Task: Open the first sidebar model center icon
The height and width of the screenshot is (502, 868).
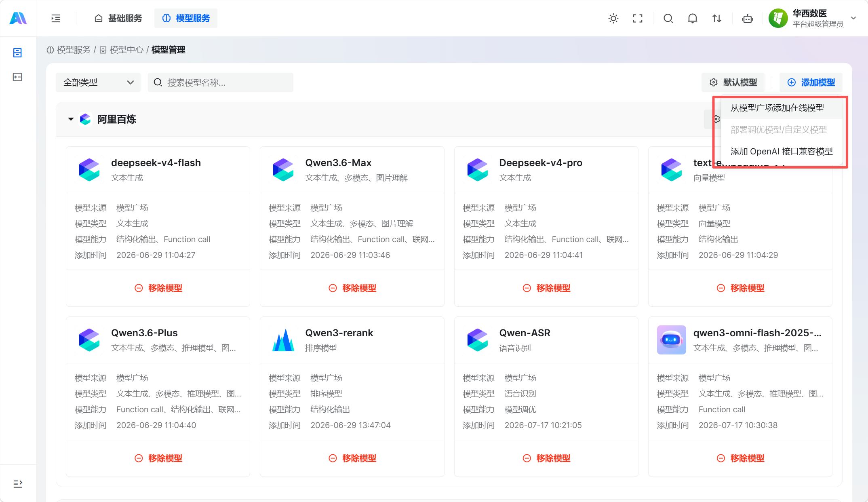Action: point(17,53)
